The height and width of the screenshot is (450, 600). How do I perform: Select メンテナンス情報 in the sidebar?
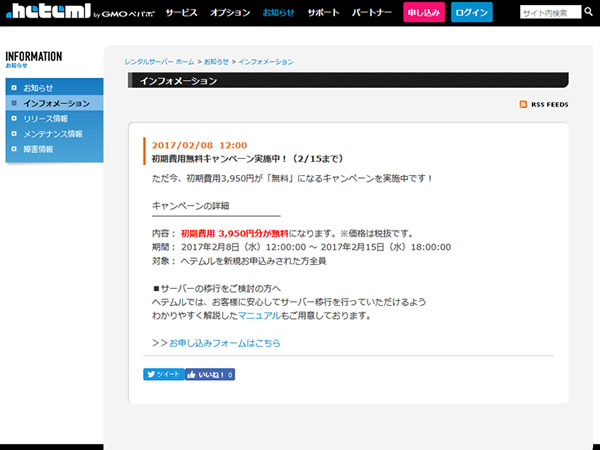(54, 134)
